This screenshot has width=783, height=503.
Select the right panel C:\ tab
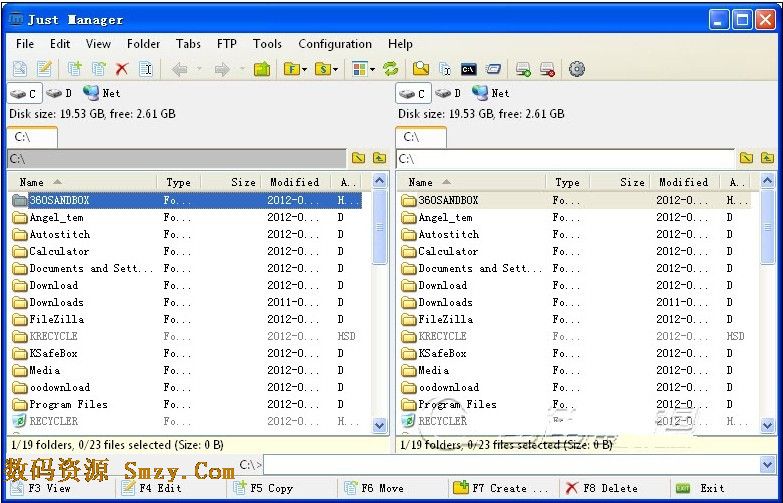coord(421,137)
